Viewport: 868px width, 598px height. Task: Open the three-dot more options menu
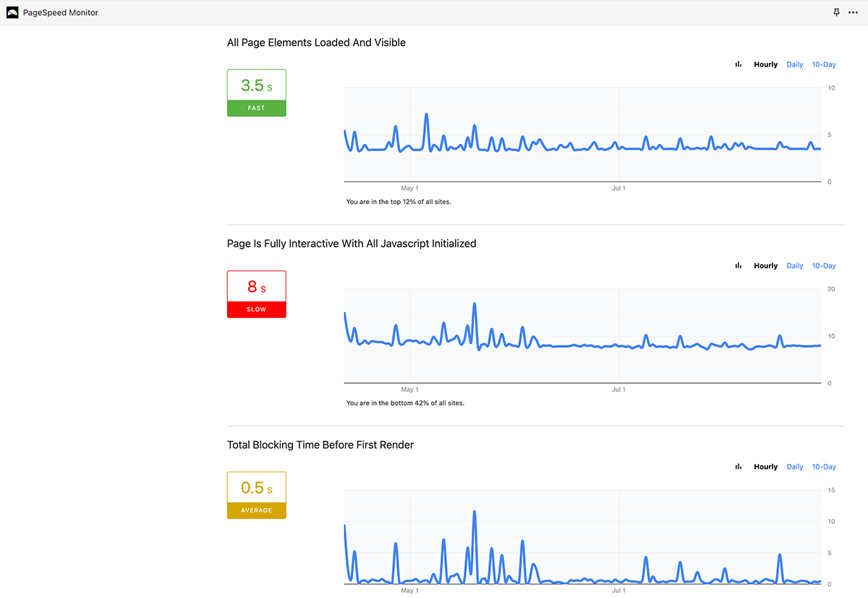853,12
